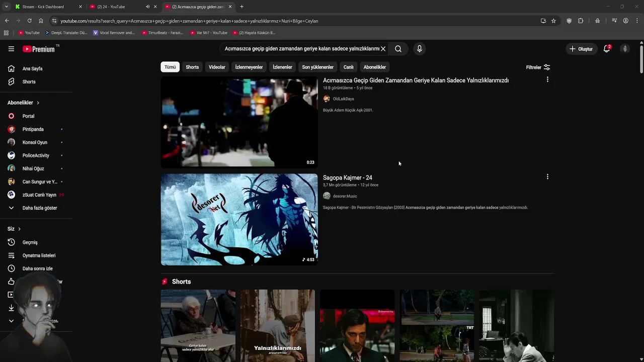Open the Sagopa Kajmer - 24 title
Viewport: 644px width, 362px height.
pyautogui.click(x=348, y=177)
